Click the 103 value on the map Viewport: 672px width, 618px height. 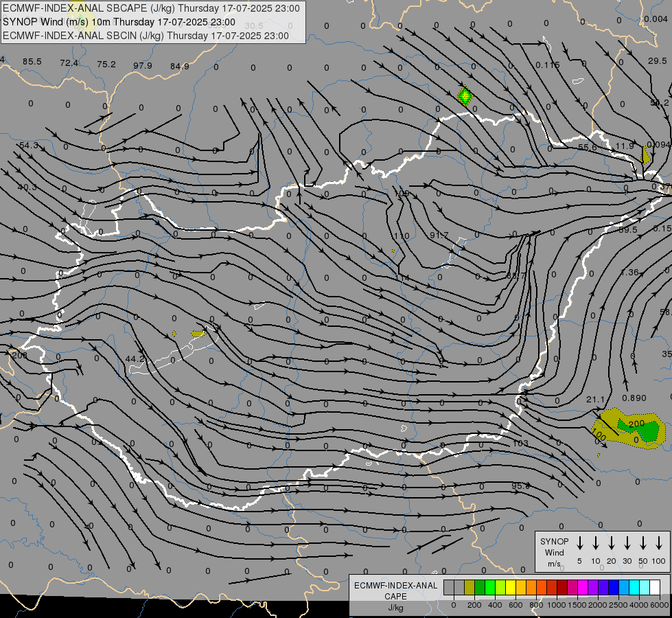[x=521, y=443]
